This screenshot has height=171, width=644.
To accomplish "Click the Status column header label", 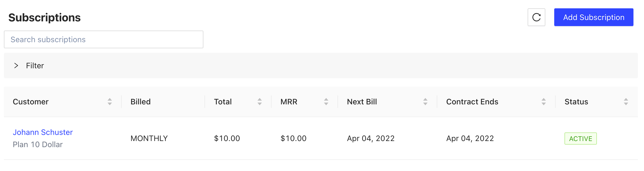I will [x=576, y=102].
